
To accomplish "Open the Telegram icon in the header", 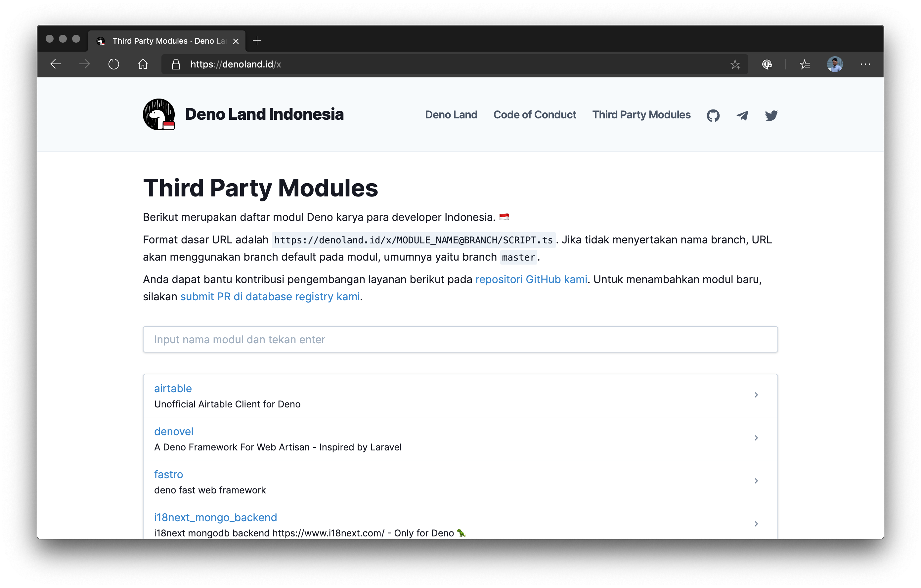I will [742, 115].
